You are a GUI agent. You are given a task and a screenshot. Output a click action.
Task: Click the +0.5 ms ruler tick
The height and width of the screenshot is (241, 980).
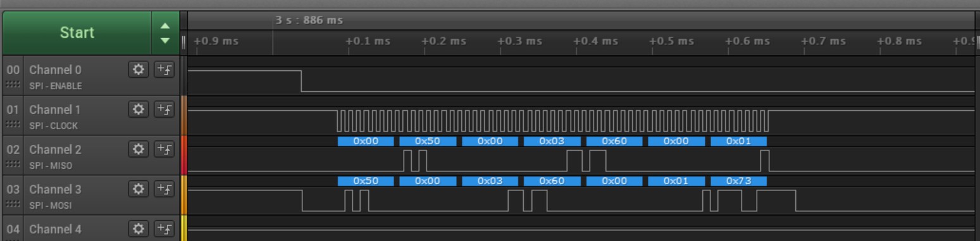671,41
